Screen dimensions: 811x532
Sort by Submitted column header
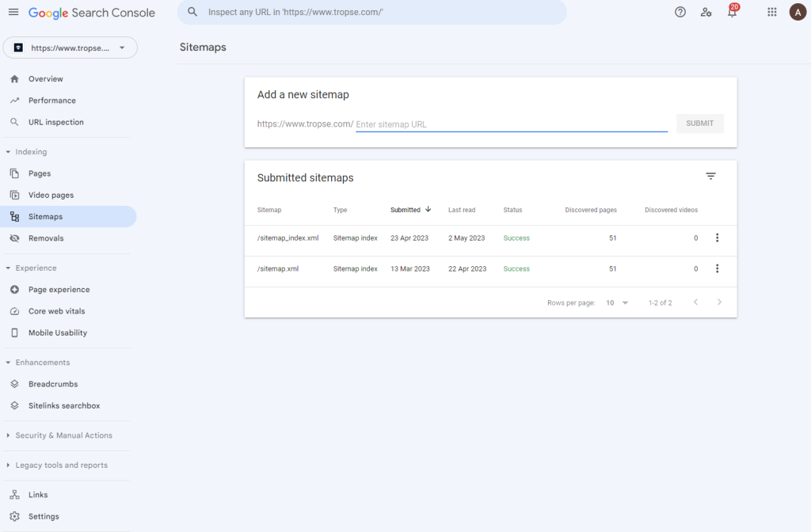tap(411, 210)
